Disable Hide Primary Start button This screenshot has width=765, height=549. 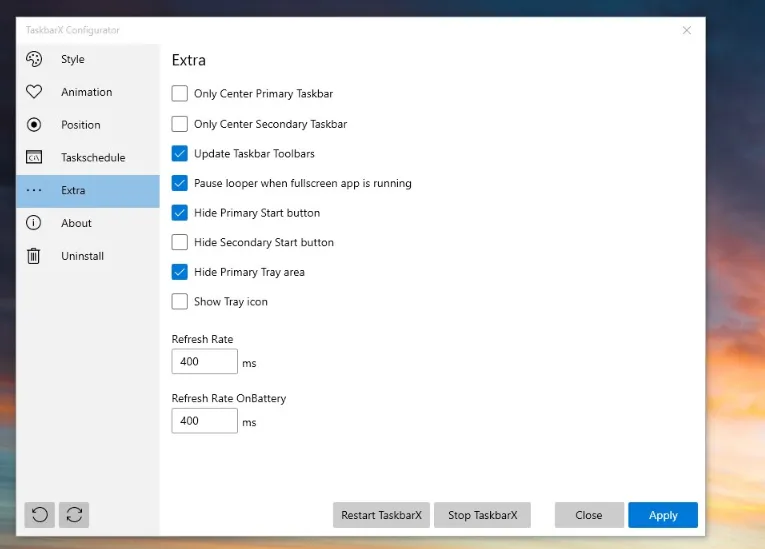[x=180, y=213]
